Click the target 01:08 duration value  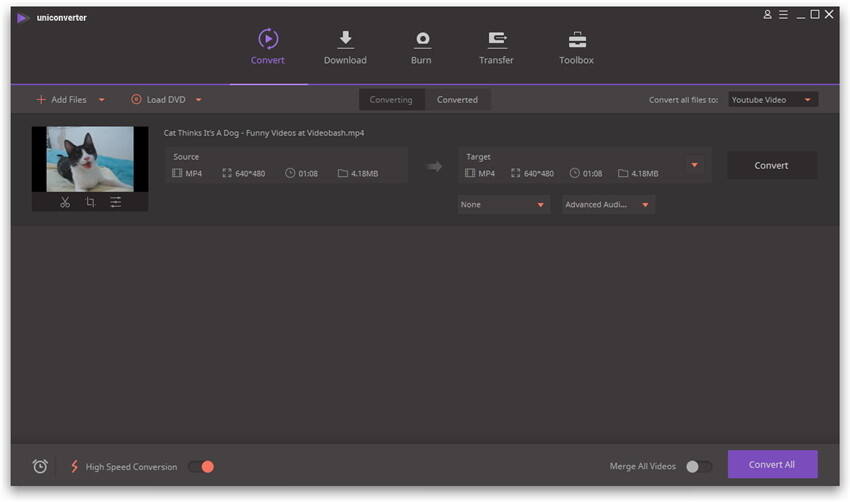click(x=592, y=173)
